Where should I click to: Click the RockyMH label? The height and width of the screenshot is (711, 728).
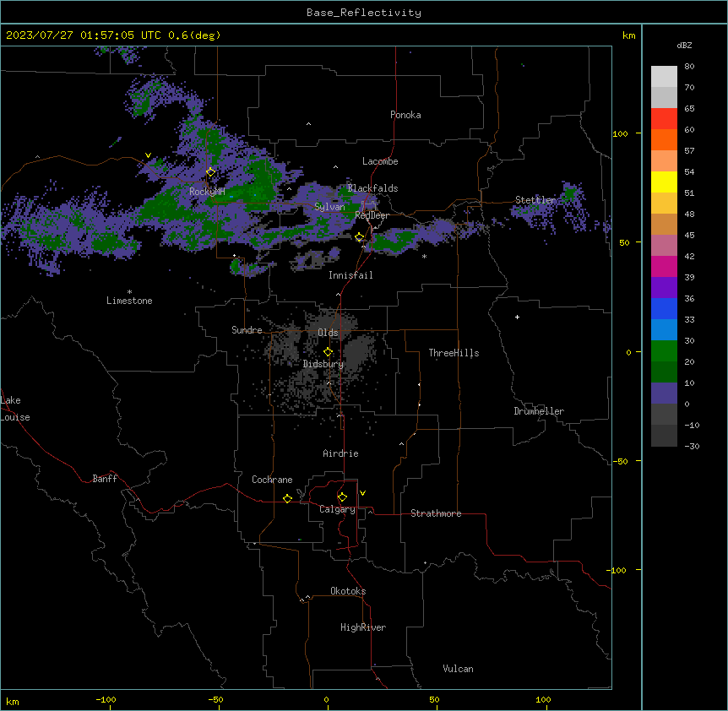coord(207,191)
